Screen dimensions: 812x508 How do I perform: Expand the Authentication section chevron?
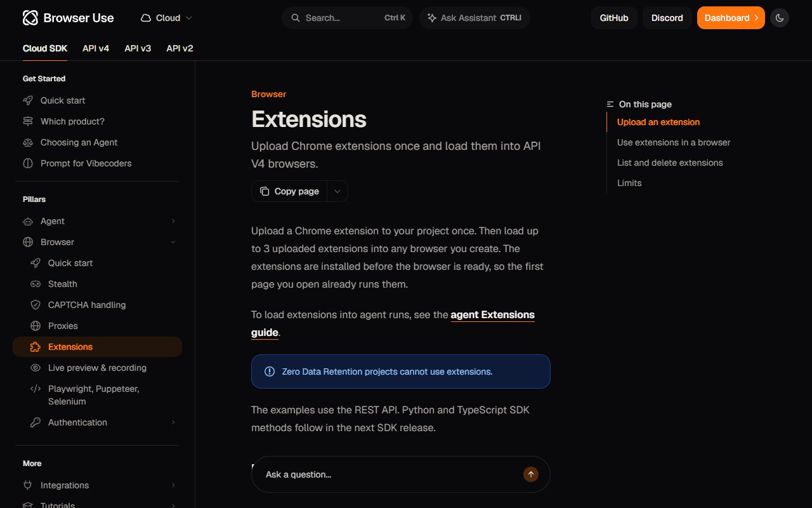click(x=173, y=422)
